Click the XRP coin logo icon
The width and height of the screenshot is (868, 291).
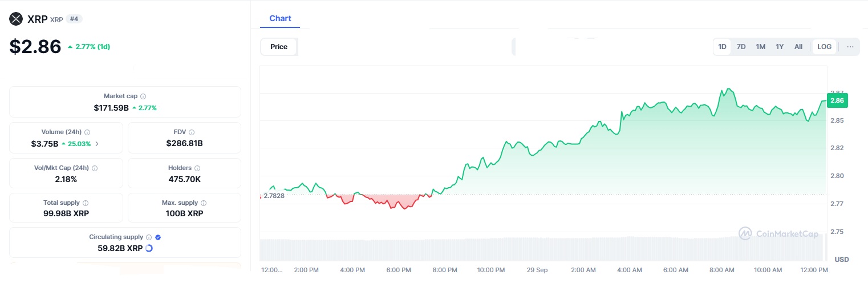point(16,19)
